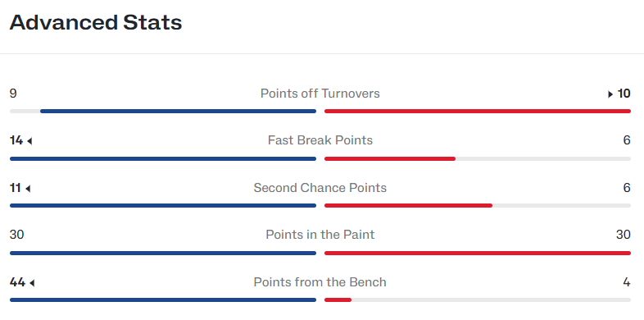Click the red Points off Turnovers bar
Image resolution: width=644 pixels, height=320 pixels.
478,111
